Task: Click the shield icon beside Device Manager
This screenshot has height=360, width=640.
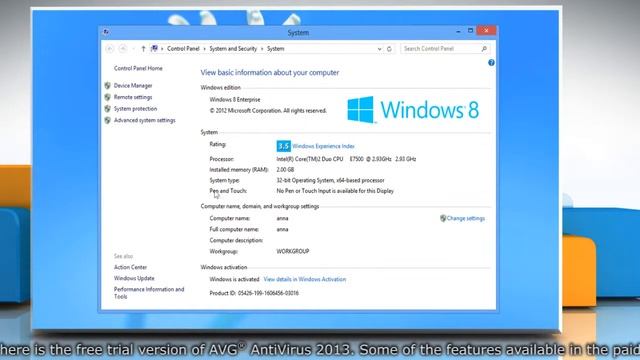Action: pyautogui.click(x=107, y=85)
